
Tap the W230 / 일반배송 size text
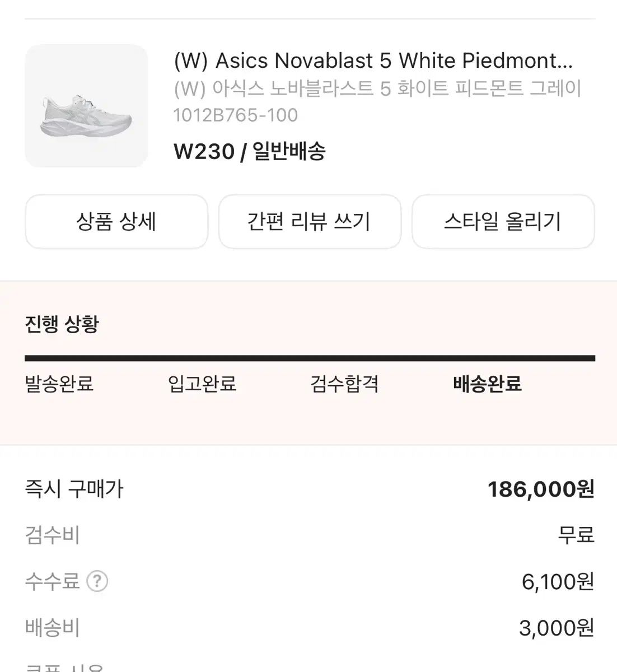tap(250, 151)
